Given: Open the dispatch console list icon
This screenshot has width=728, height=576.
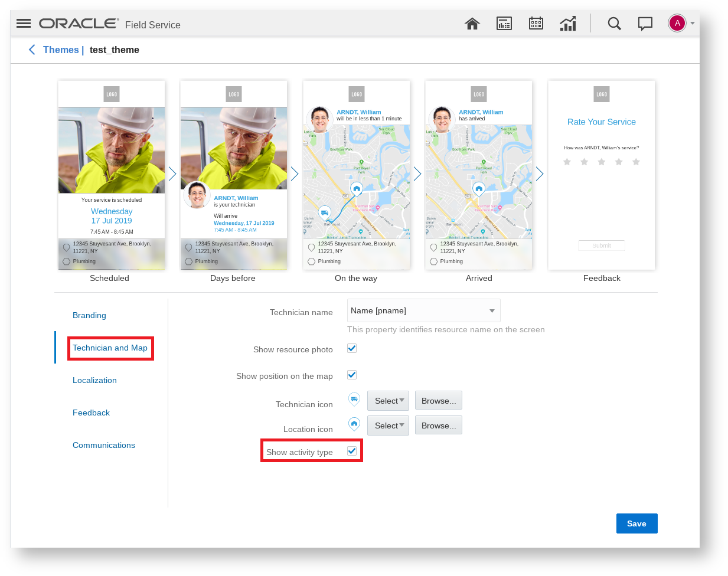Looking at the screenshot, I should [x=504, y=24].
